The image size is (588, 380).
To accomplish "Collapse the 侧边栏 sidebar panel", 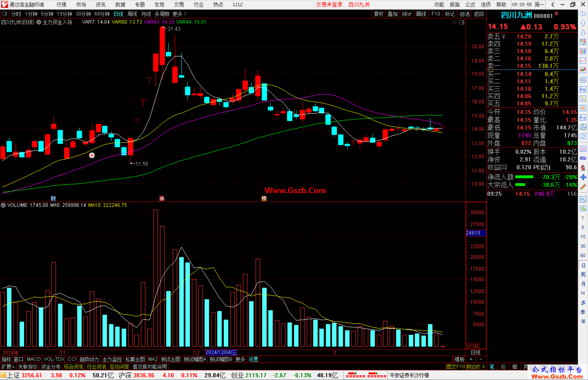I will click(476, 367).
